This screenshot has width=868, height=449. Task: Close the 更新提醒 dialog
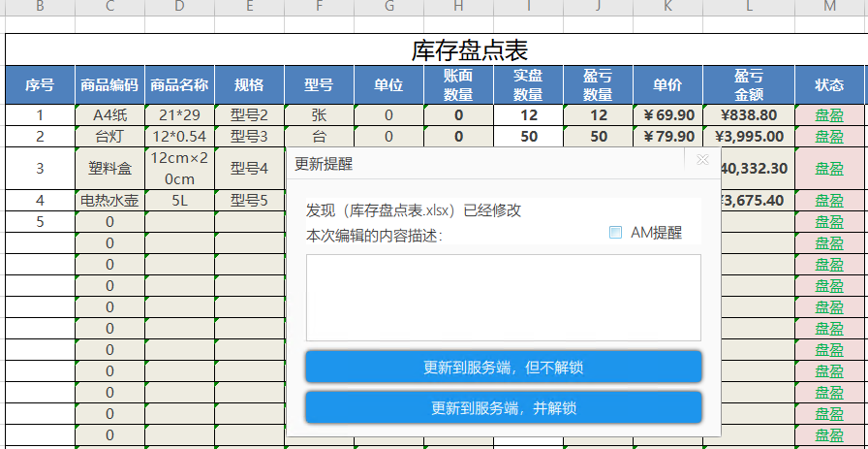click(x=702, y=160)
